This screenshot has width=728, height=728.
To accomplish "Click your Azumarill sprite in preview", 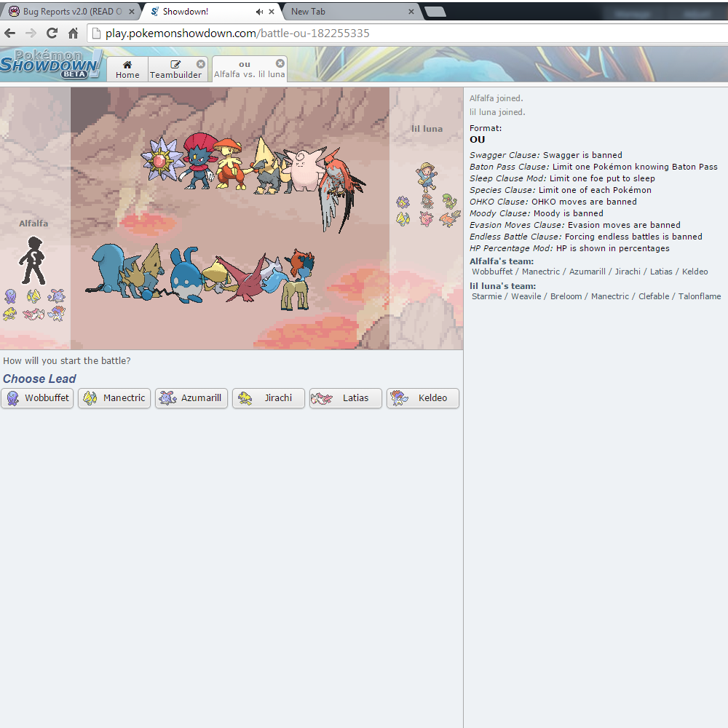I will coord(187,275).
